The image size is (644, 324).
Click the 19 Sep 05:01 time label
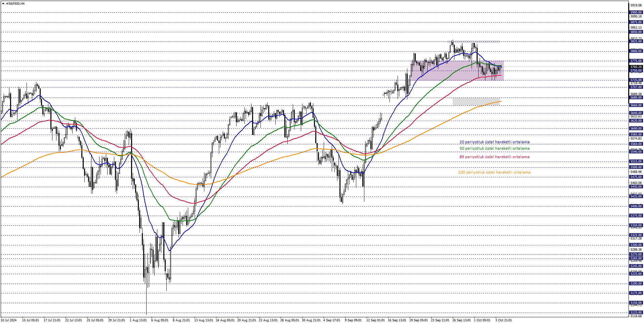point(419,320)
